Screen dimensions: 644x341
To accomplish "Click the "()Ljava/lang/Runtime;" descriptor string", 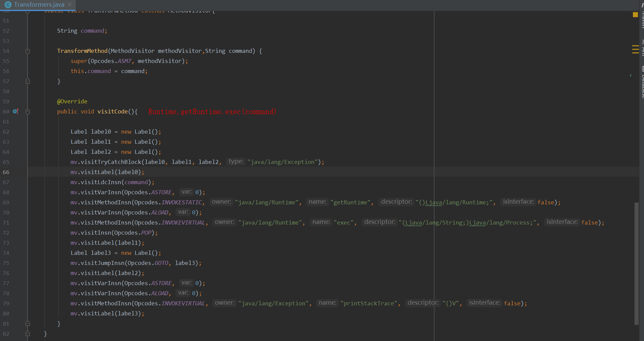I will 454,202.
